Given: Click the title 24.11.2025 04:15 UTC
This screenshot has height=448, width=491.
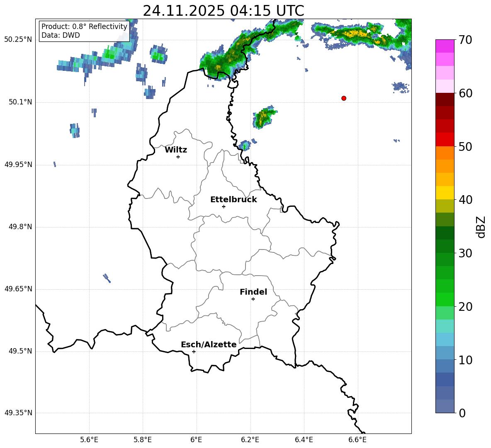Looking at the screenshot, I should pos(224,11).
